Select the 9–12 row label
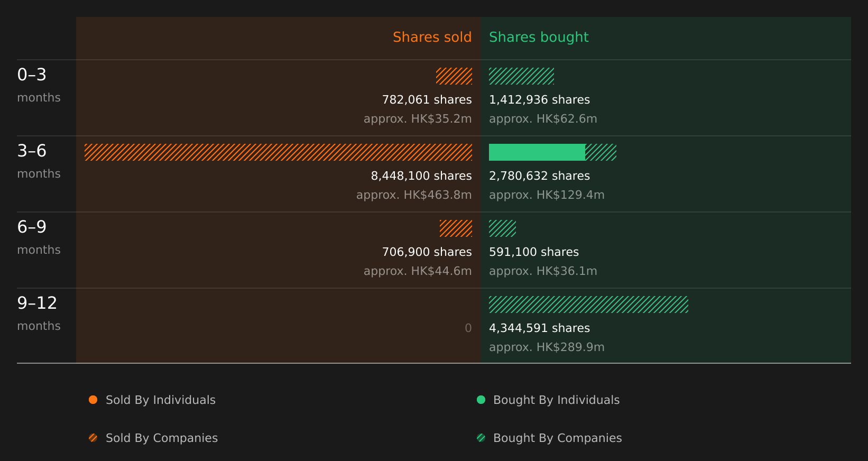Viewport: 868px width, 461px height. click(37, 303)
